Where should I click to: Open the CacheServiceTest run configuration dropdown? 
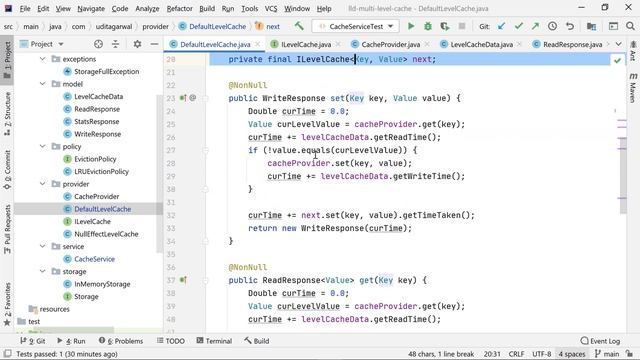pyautogui.click(x=356, y=27)
